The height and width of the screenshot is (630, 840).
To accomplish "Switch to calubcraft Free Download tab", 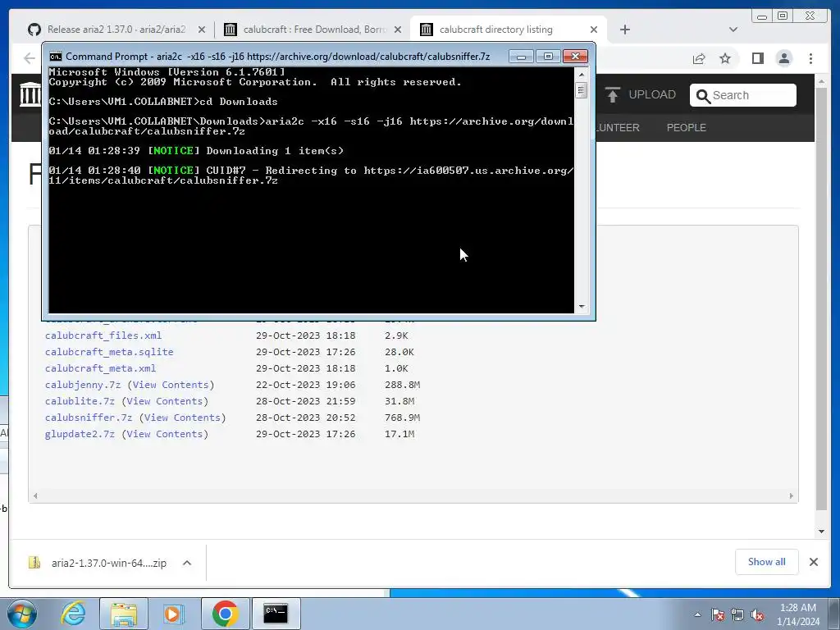I will (314, 30).
